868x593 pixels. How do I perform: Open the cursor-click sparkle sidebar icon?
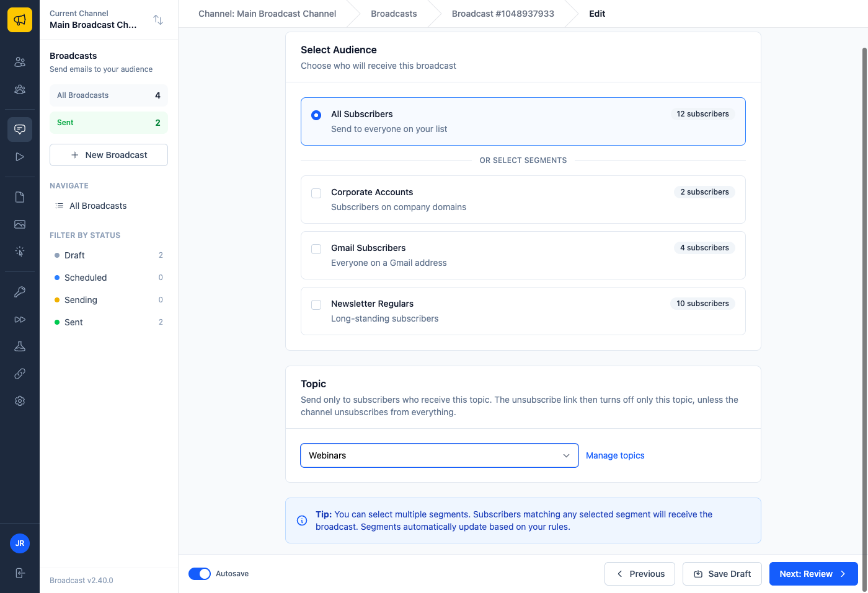tap(20, 252)
